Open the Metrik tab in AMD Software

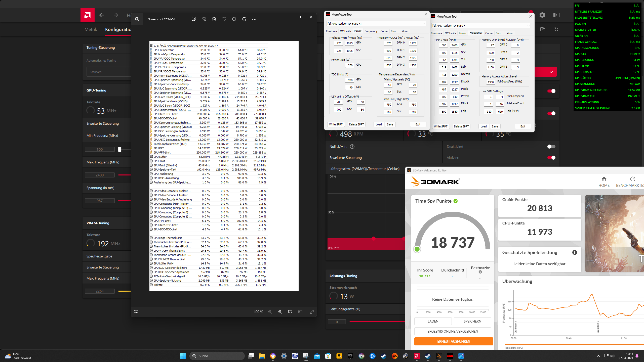[x=91, y=29]
